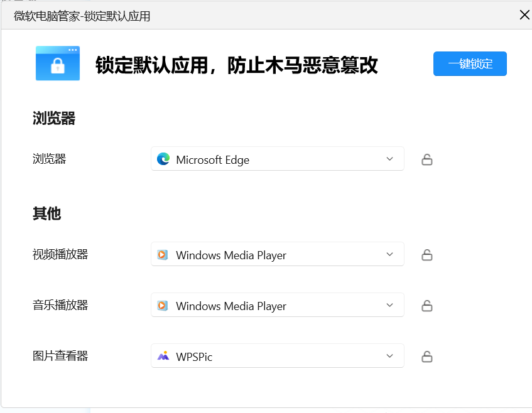Click the Windows Media Player icon for 音乐播放器
The width and height of the screenshot is (532, 413).
pos(163,306)
